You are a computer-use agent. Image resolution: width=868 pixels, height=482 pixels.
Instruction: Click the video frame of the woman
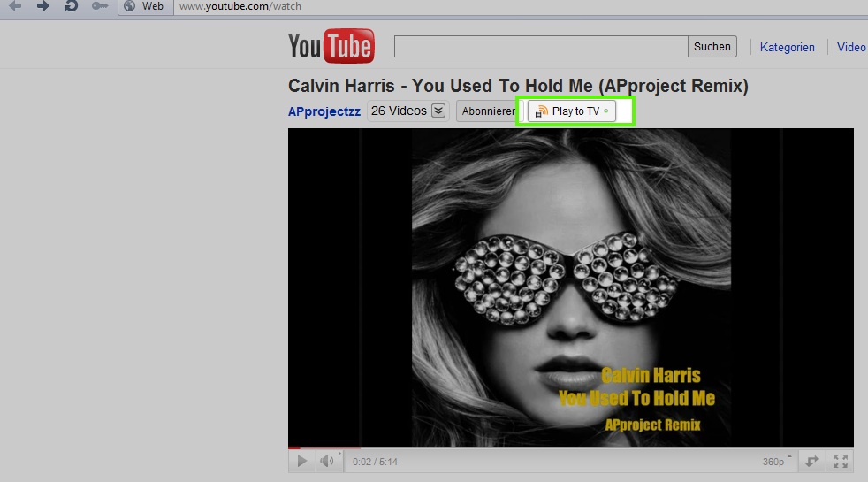[x=571, y=287]
